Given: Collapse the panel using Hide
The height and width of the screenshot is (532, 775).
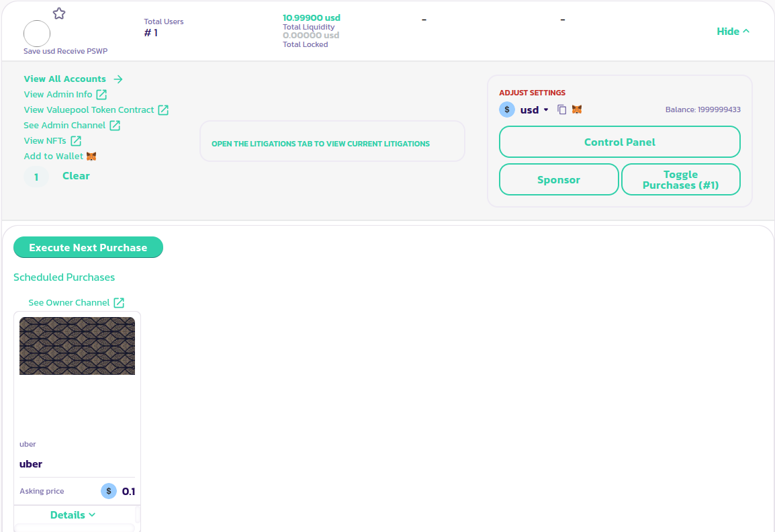Looking at the screenshot, I should (x=733, y=32).
